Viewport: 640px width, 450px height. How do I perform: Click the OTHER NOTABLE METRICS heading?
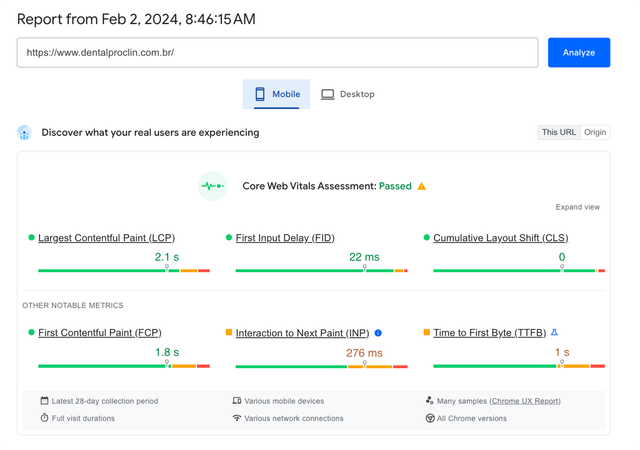coord(73,305)
